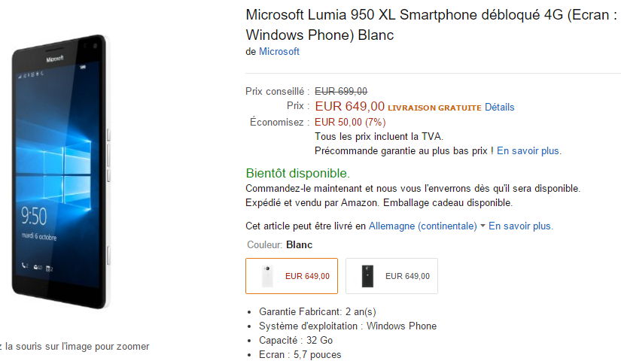Expand the Allemagne (continentale) delivery dropdown

coord(422,226)
